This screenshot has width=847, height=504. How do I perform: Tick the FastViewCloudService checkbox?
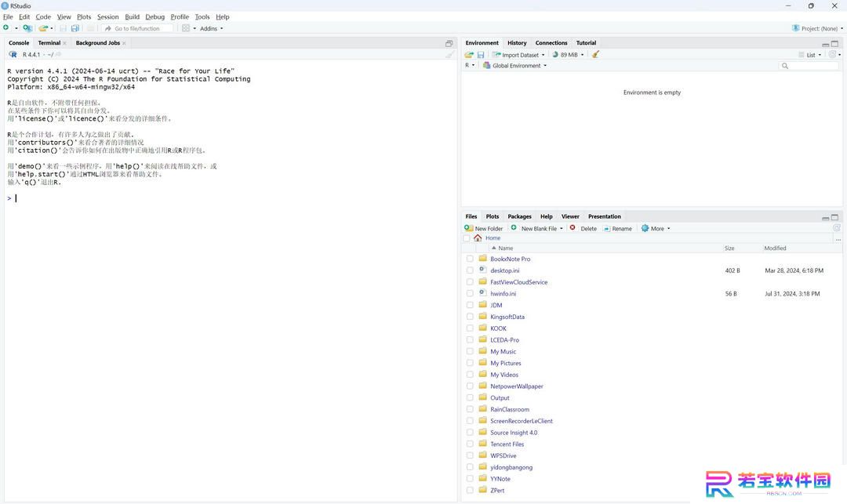470,281
